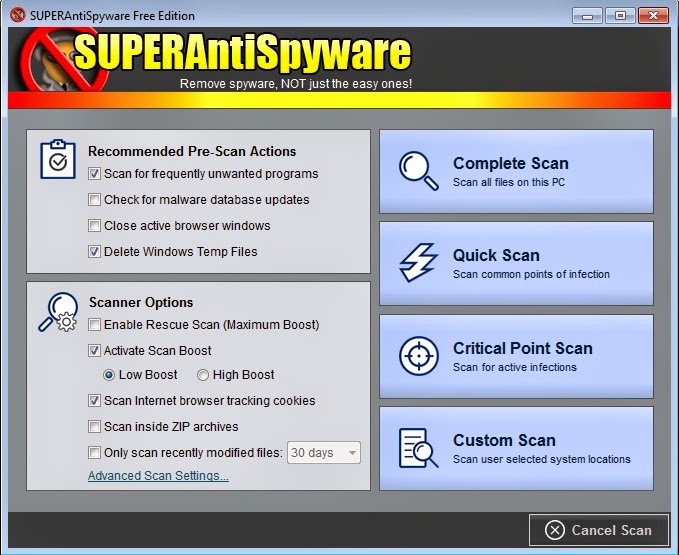Viewport: 679px width, 555px height.
Task: Click the Custom Scan document icon
Action: point(418,448)
